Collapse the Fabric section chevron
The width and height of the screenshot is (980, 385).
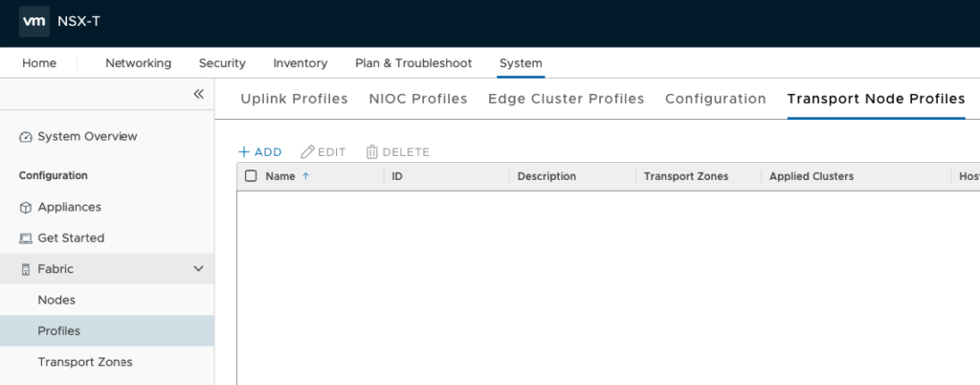(x=198, y=269)
